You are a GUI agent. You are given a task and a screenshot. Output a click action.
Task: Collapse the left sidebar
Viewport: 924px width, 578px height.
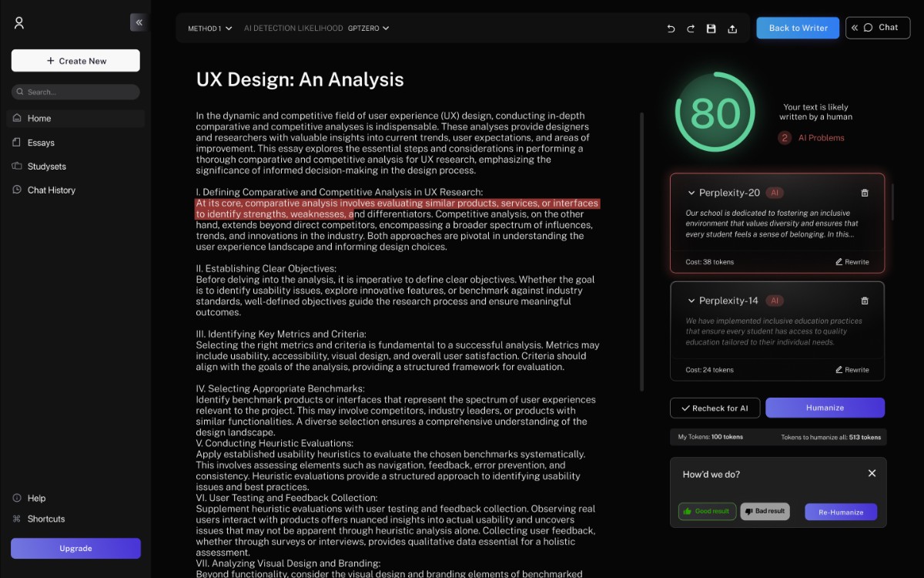(x=139, y=22)
